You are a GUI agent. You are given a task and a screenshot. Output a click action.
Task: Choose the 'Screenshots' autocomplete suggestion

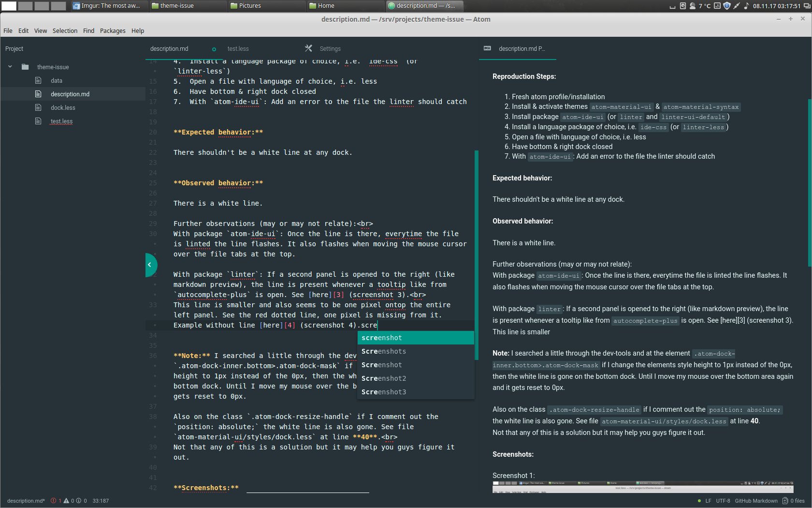coord(416,351)
